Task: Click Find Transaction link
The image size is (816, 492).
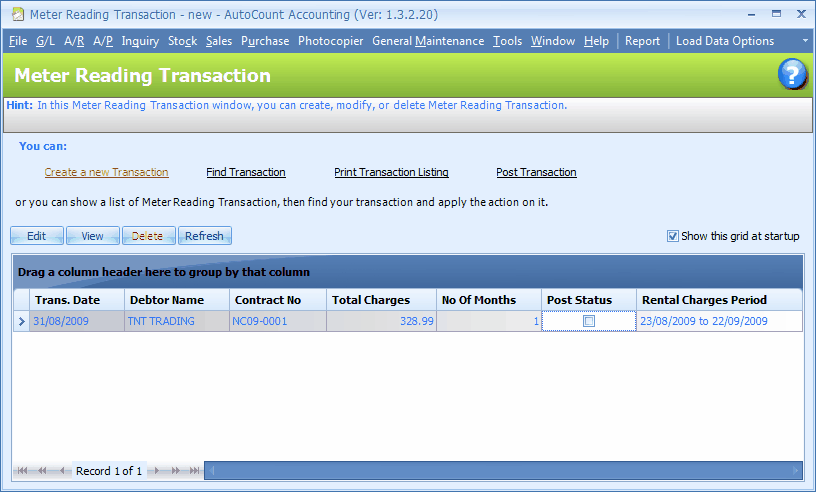Action: [246, 172]
